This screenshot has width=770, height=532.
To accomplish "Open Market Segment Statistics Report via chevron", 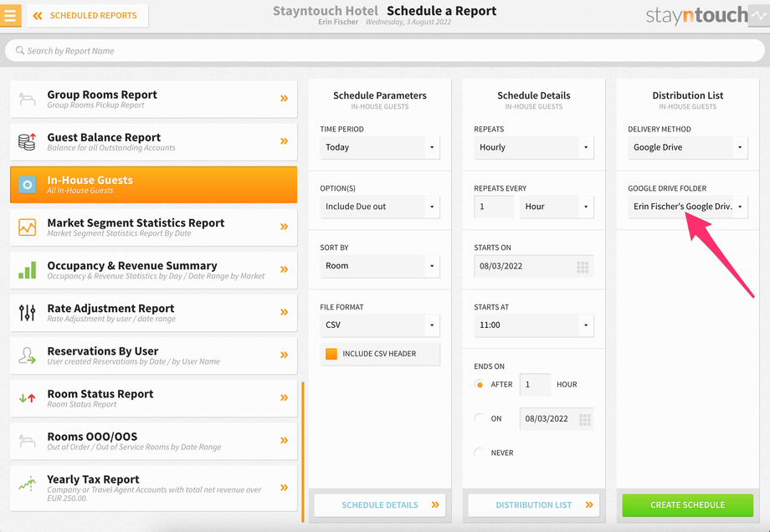I will (x=284, y=227).
